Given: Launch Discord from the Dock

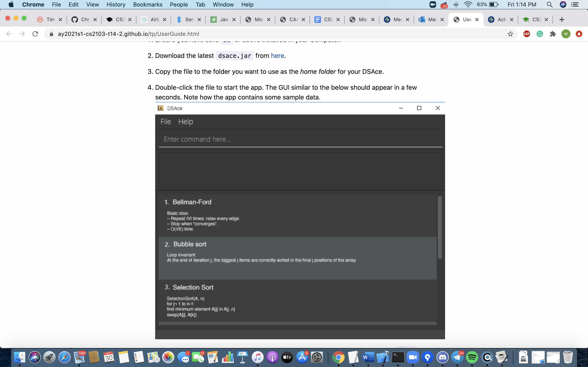Looking at the screenshot, I should point(442,357).
